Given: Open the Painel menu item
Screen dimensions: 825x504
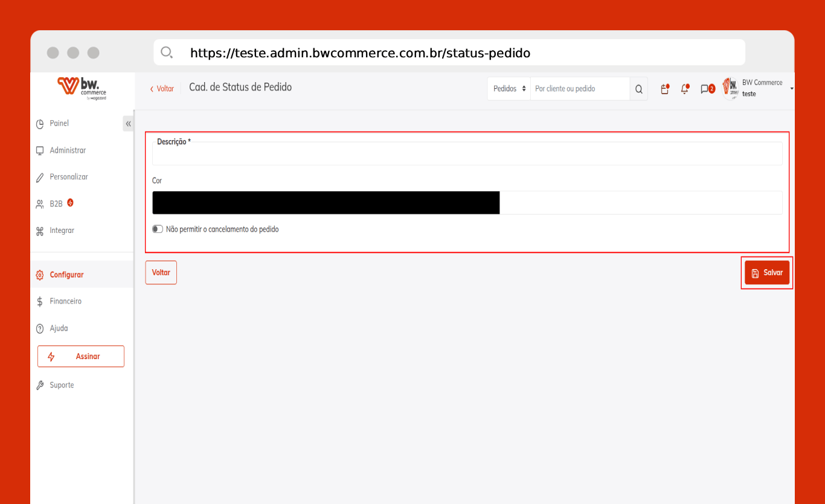Looking at the screenshot, I should pos(59,123).
